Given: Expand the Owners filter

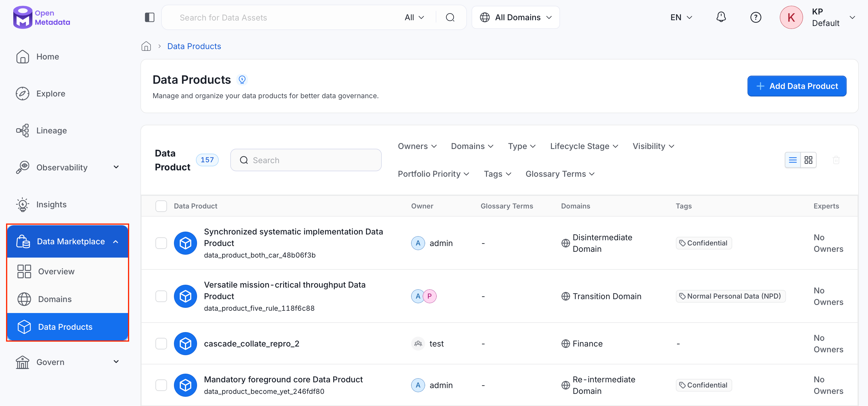Looking at the screenshot, I should (x=417, y=146).
